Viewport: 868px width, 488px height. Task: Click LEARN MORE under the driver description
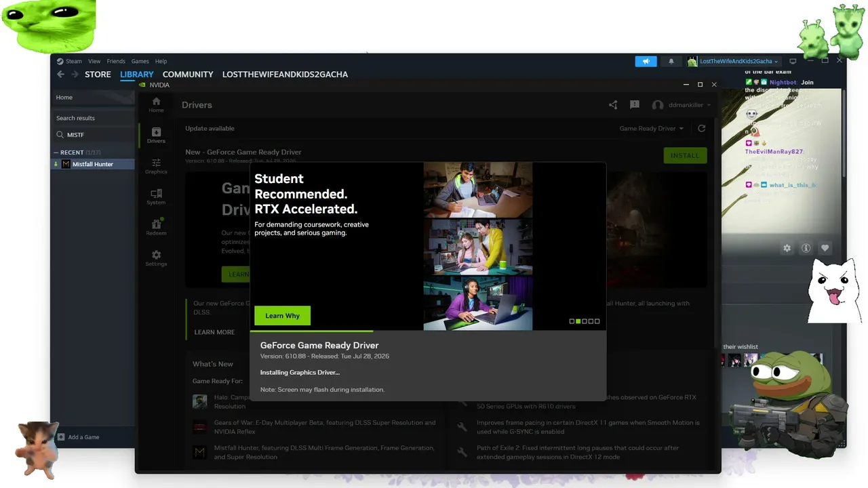pos(214,332)
